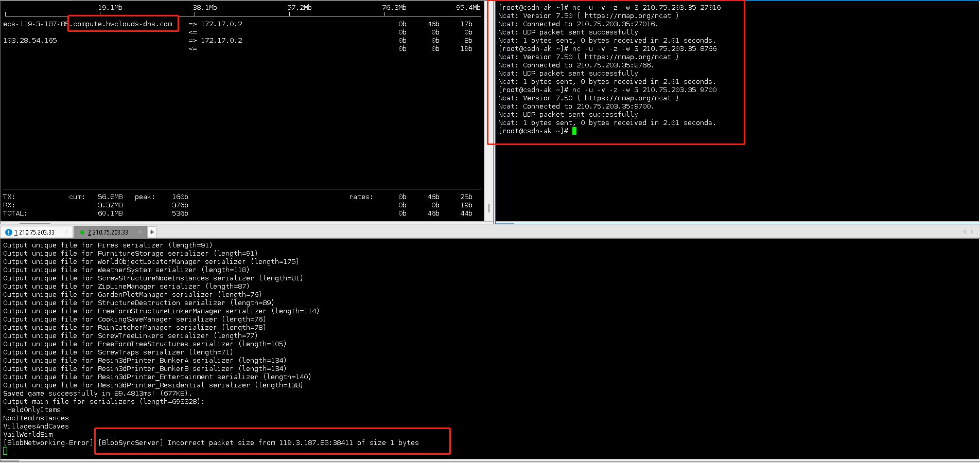Click host ecs-119-3-187-85.compute.hwclouds-dns.com in iftop

[x=87, y=24]
